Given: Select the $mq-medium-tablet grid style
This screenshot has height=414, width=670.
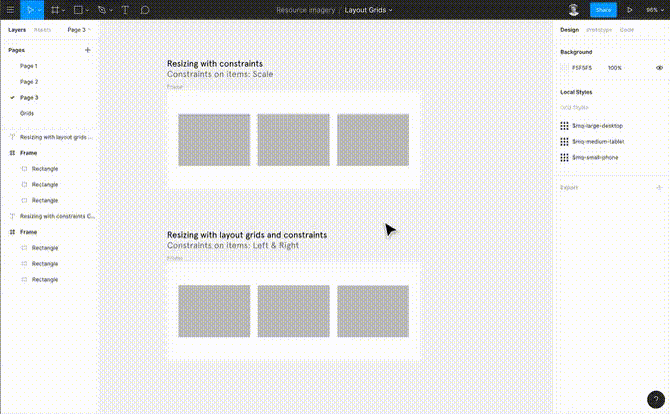Looking at the screenshot, I should pyautogui.click(x=598, y=141).
